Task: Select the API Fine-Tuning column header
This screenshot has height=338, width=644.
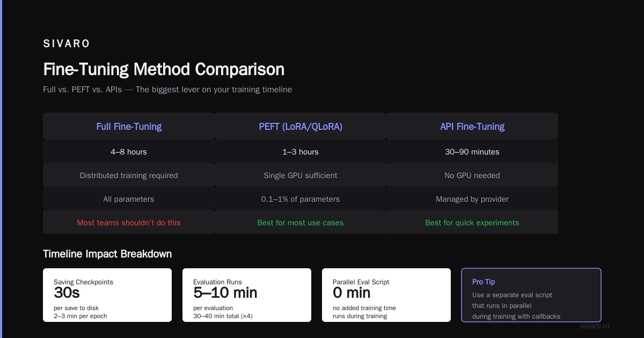Action: coord(472,127)
